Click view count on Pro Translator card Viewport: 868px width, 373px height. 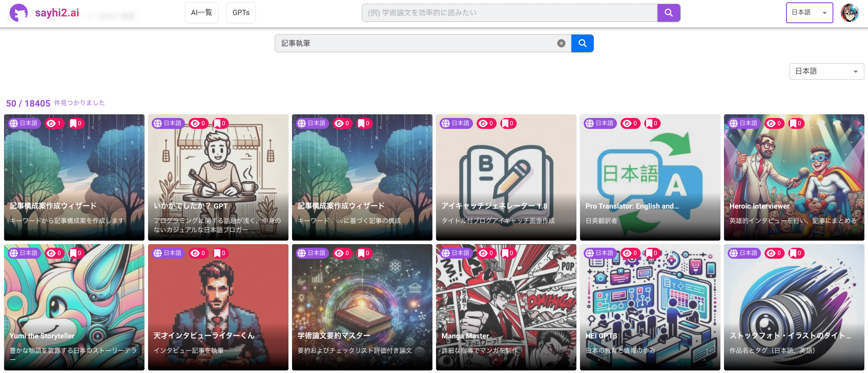631,123
